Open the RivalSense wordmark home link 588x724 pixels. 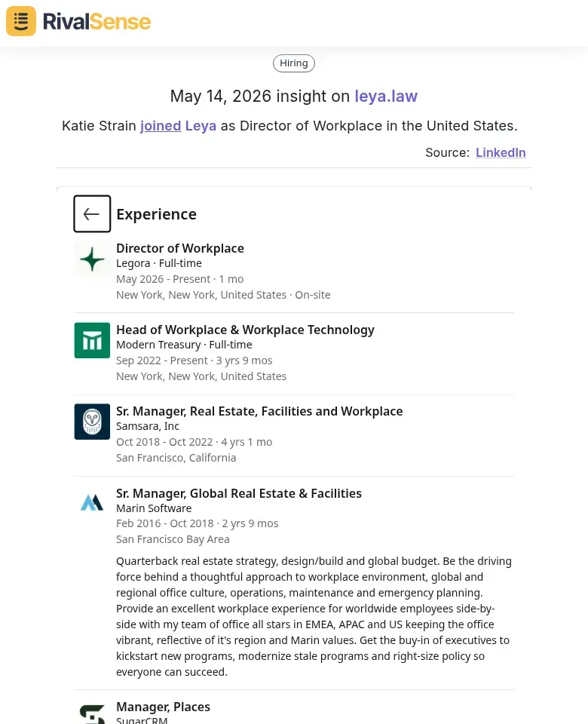coord(97,22)
